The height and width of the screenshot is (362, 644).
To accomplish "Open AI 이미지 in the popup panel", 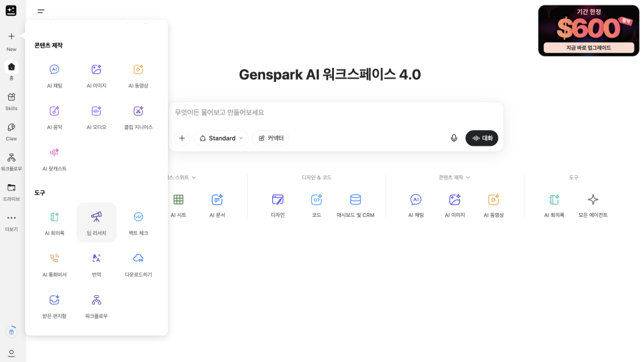I will pyautogui.click(x=96, y=75).
